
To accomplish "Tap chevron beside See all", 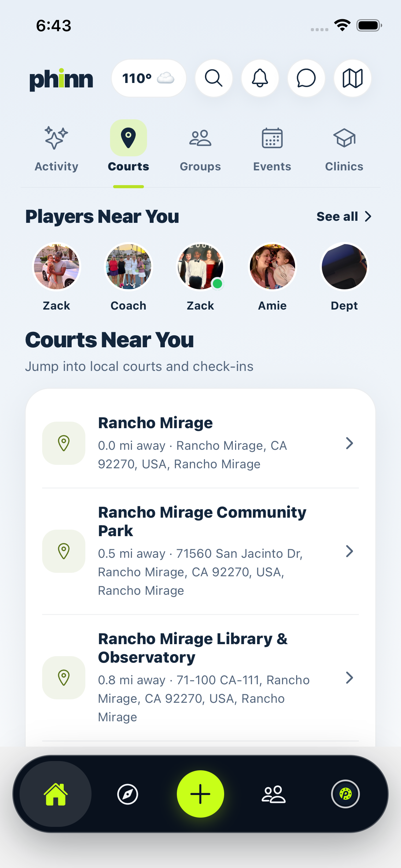I will (368, 217).
